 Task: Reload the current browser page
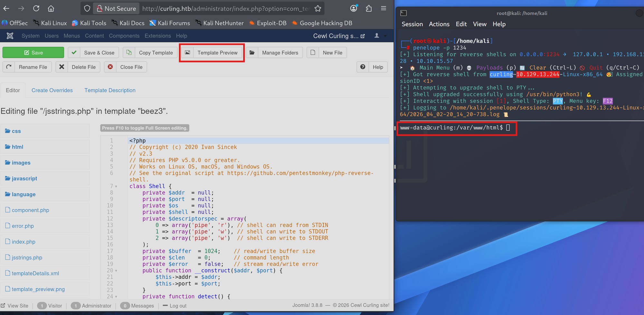click(36, 8)
